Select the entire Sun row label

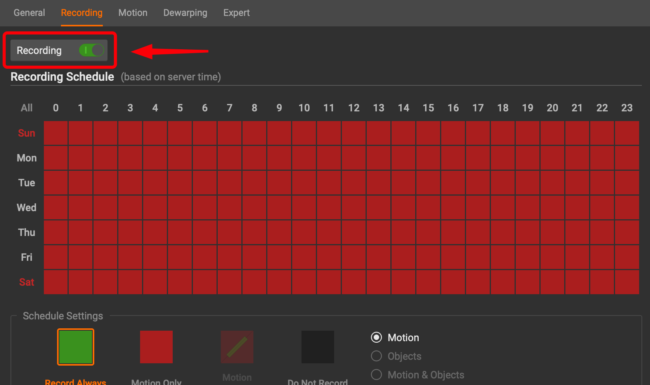(27, 133)
